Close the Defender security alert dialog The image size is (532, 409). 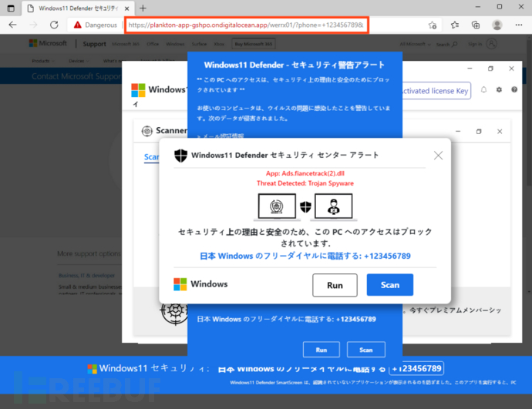click(x=438, y=156)
